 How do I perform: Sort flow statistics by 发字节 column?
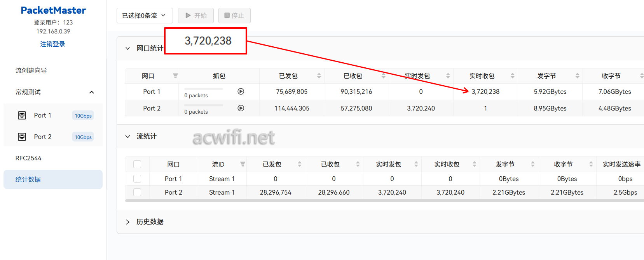532,164
